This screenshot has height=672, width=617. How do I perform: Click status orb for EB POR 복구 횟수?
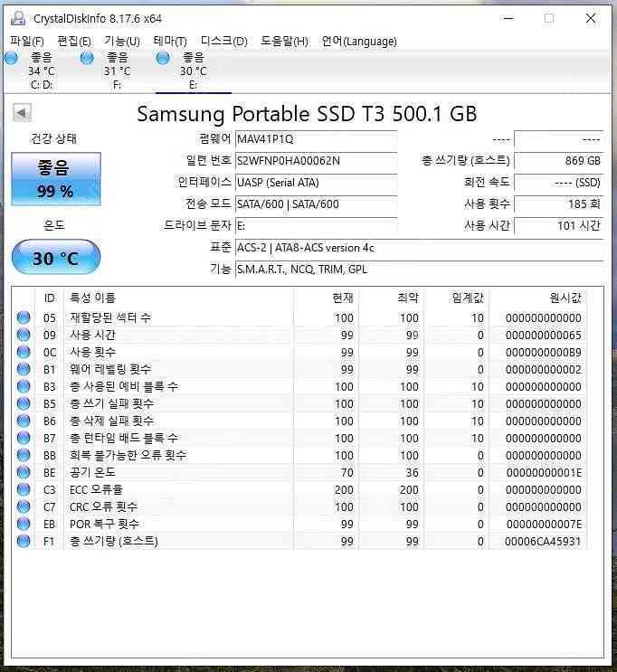(24, 524)
